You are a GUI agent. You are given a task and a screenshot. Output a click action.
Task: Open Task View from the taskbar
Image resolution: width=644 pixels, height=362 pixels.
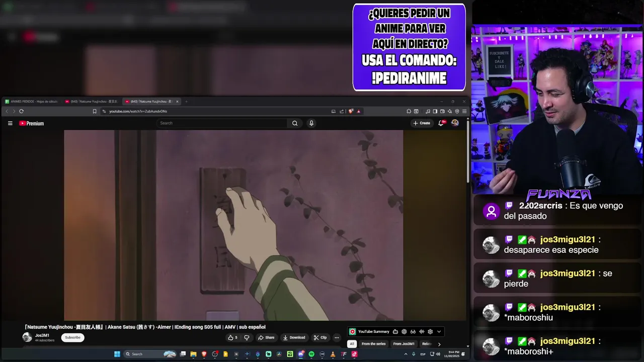(183, 354)
